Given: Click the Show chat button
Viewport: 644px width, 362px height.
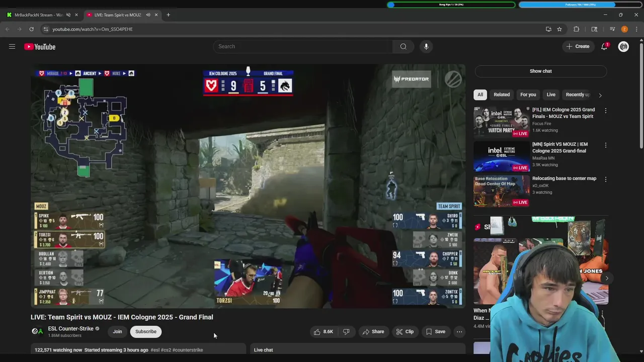Looking at the screenshot, I should (540, 71).
